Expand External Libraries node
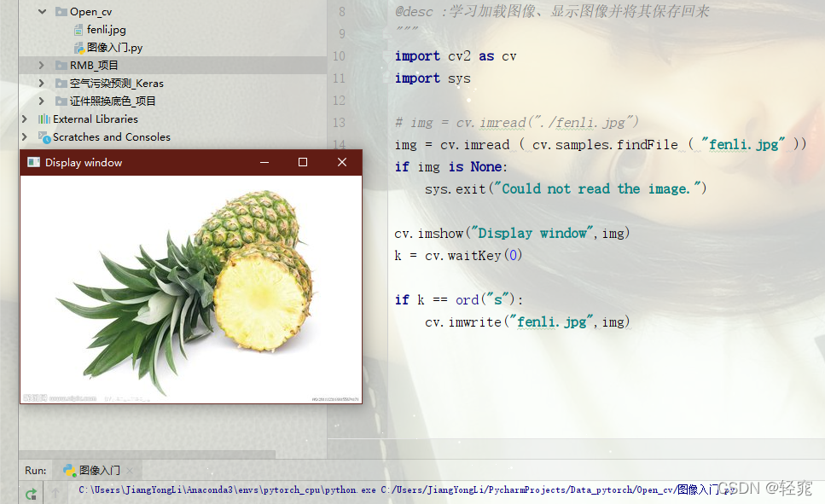Image resolution: width=825 pixels, height=504 pixels. pos(24,119)
